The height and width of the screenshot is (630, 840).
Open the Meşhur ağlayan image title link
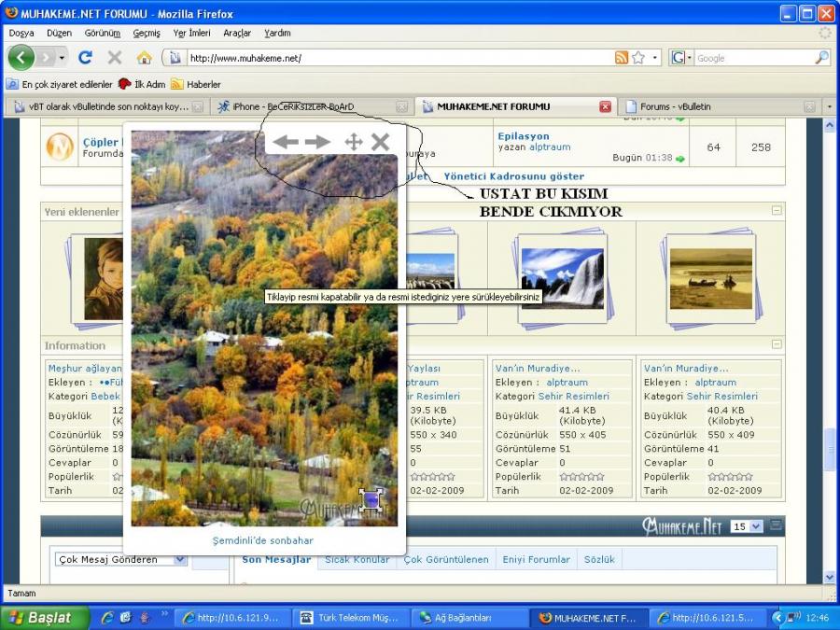click(x=85, y=368)
